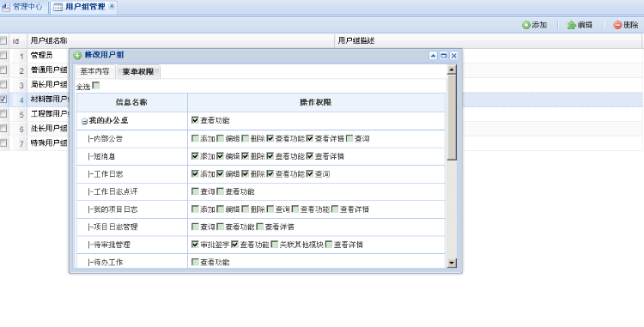This screenshot has width=644, height=327.
Task: Activate the 用户组管理 tab
Action: point(84,7)
